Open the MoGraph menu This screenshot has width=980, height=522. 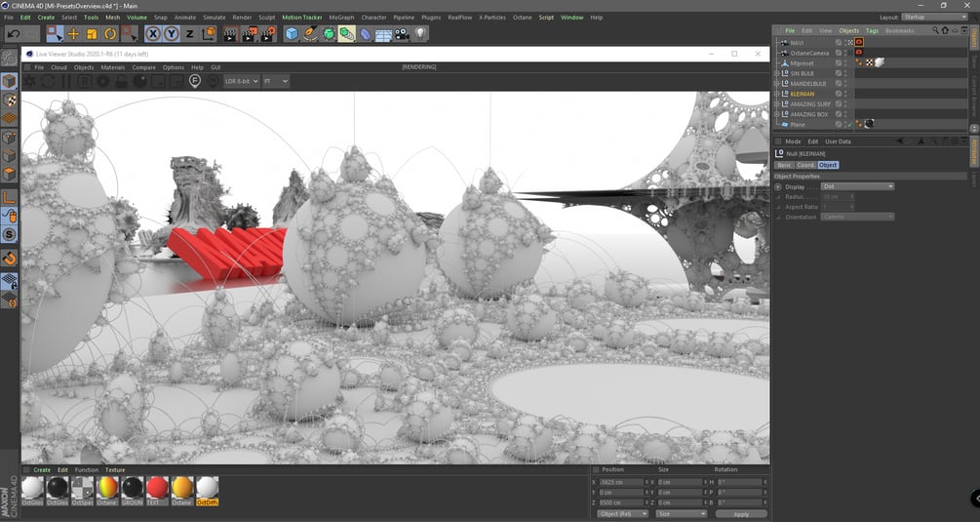342,18
